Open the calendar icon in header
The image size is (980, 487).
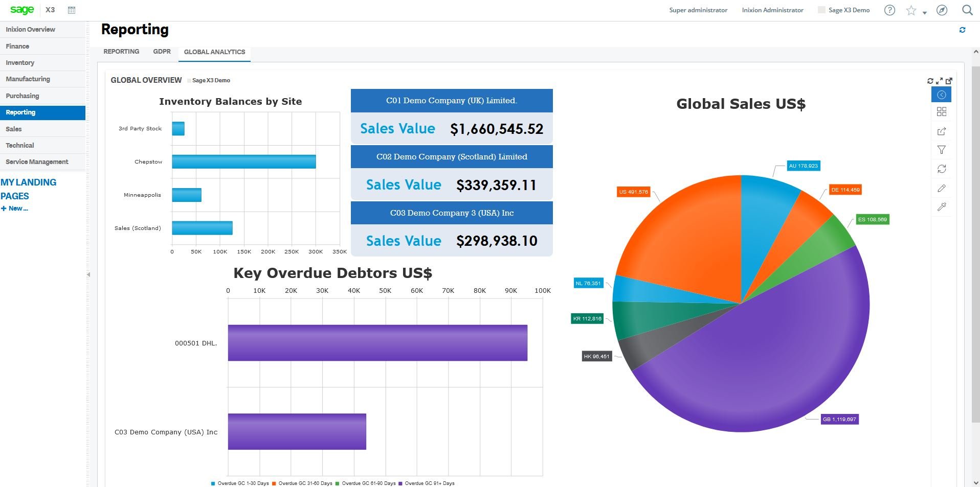72,10
